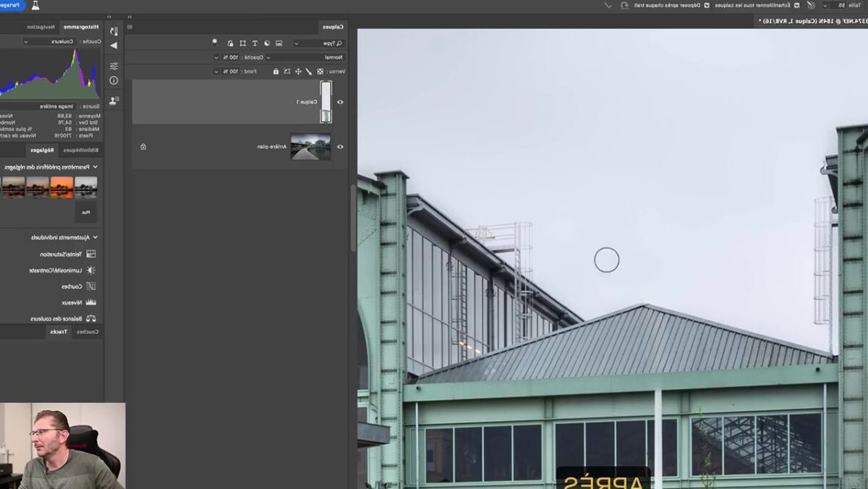The image size is (868, 489).
Task: Click the Info panel icon
Action: coord(114,80)
